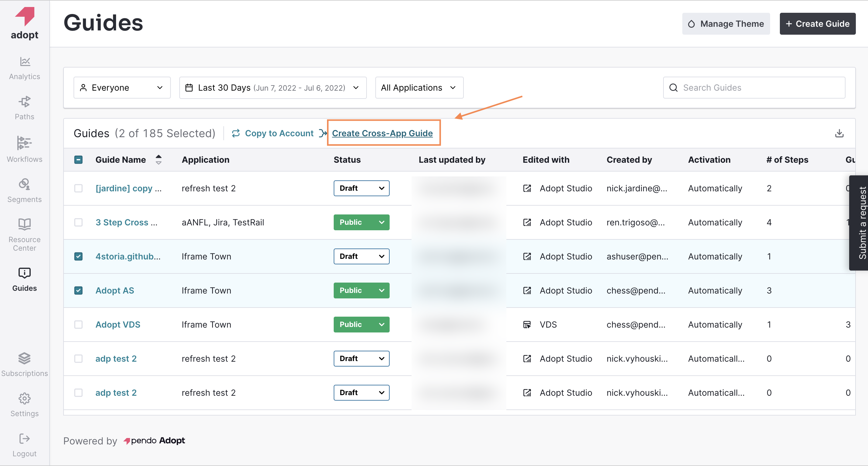Open the Draft status dropdown of last adp test 2
This screenshot has height=466, width=868.
[362, 392]
